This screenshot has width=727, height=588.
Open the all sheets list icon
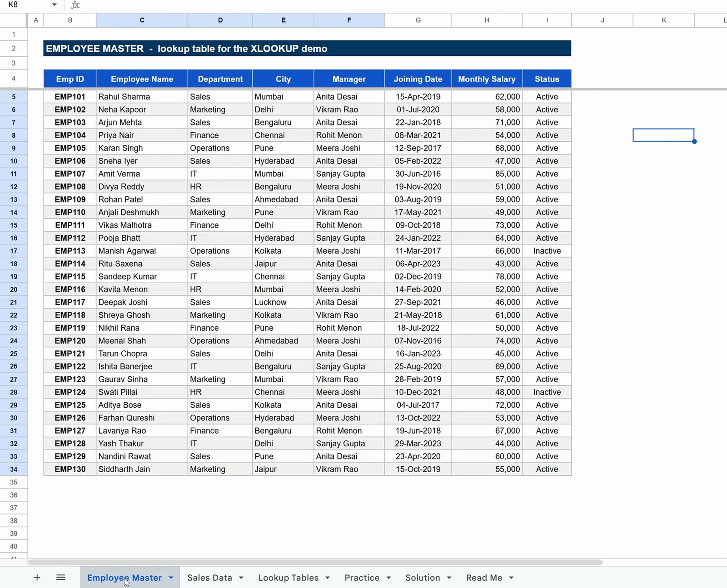click(61, 577)
